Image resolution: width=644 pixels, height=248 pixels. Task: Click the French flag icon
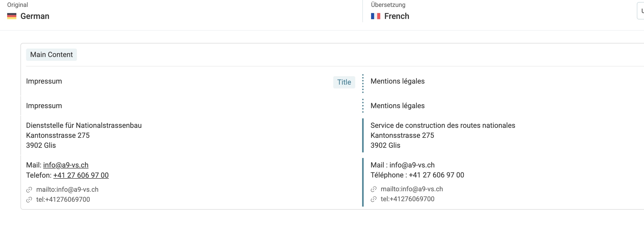pyautogui.click(x=376, y=16)
